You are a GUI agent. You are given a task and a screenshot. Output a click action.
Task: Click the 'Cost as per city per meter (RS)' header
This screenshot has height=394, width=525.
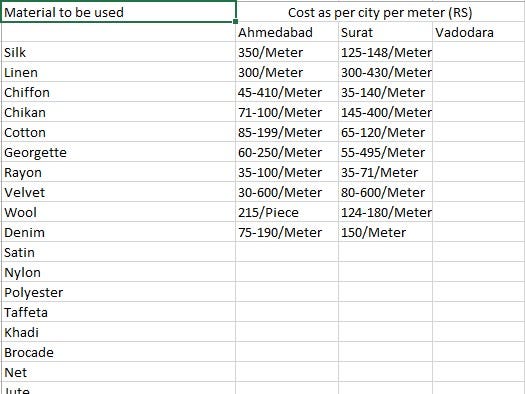(380, 12)
